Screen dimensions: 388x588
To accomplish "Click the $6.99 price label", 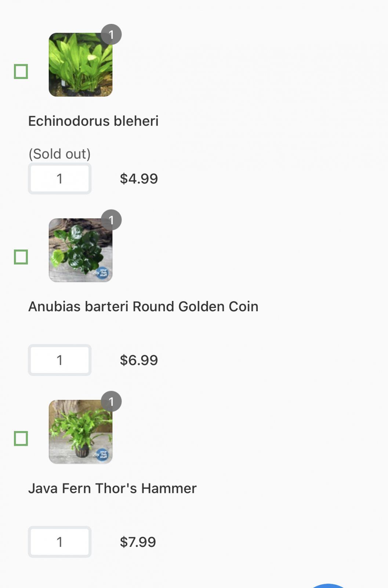I will click(139, 360).
